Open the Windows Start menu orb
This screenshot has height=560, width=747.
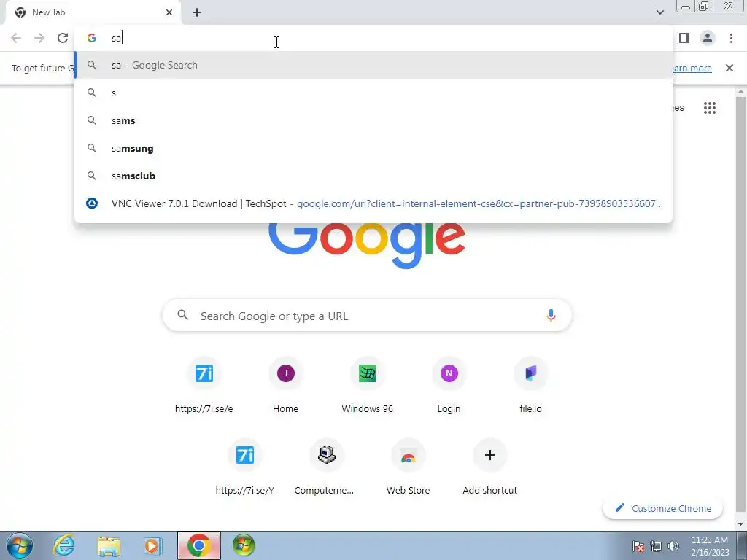click(19, 545)
